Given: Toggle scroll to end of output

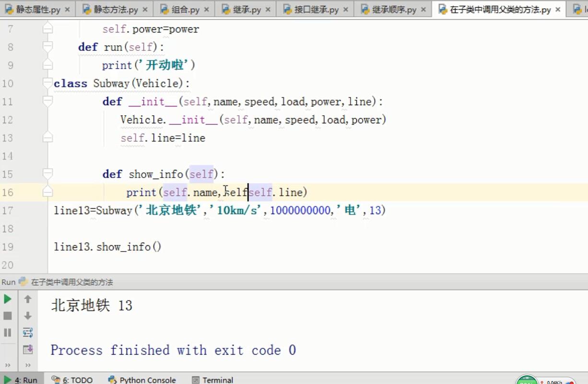Looking at the screenshot, I should click(x=28, y=349).
